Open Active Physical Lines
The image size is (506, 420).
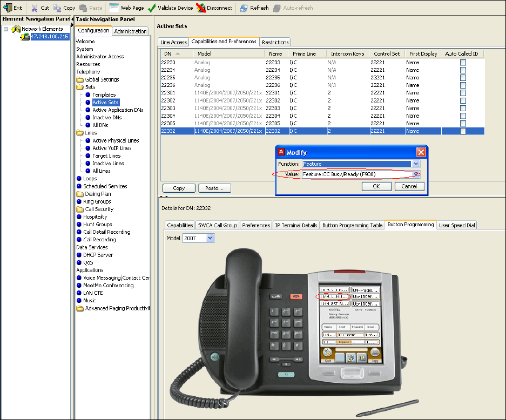[x=116, y=141]
